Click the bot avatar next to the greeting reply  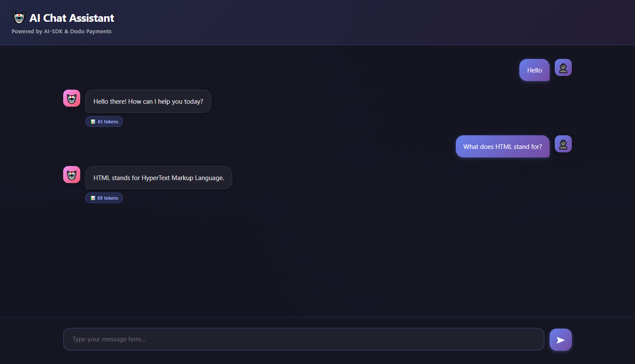click(71, 98)
